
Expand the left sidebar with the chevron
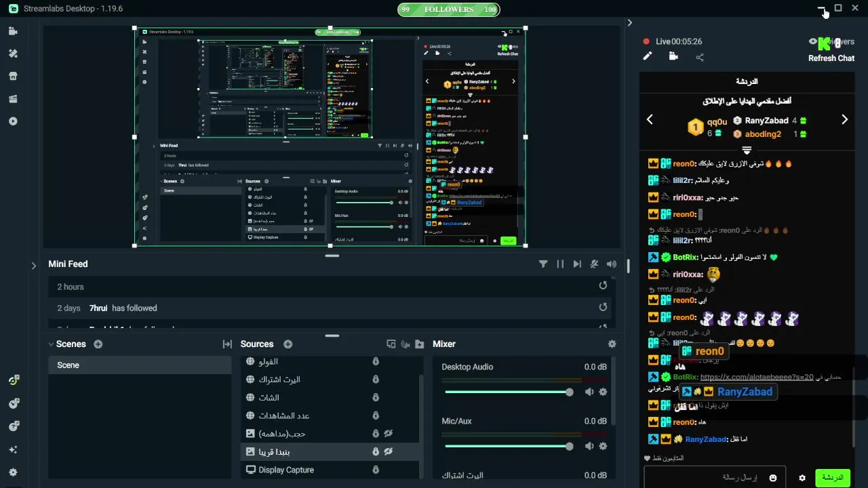point(34,266)
